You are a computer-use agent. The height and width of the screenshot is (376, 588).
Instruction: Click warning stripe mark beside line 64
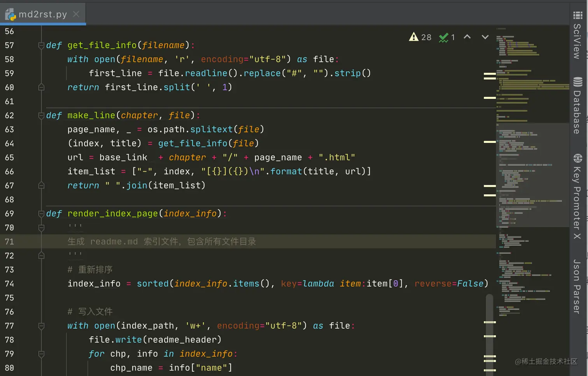[490, 142]
